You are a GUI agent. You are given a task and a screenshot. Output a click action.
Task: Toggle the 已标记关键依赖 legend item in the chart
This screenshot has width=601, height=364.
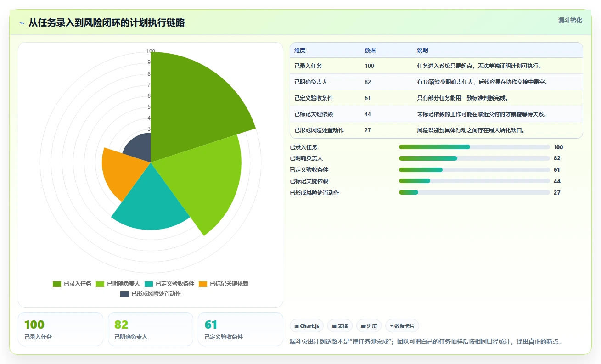[x=224, y=284]
